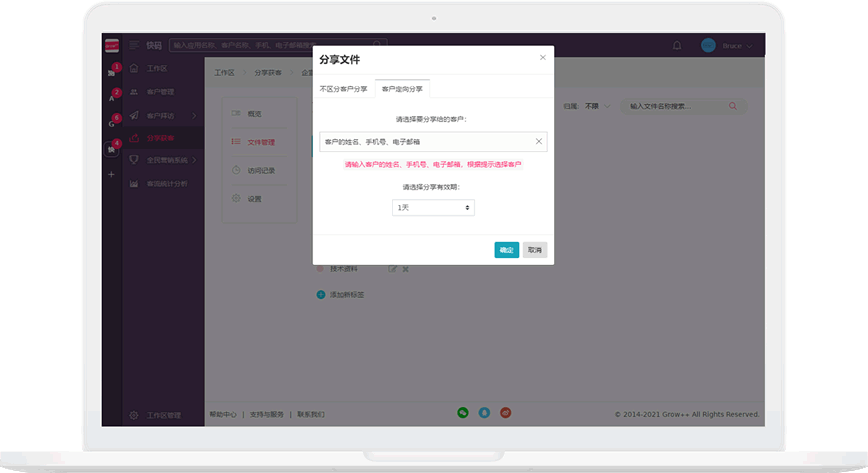This screenshot has width=868, height=473.
Task: Click the 确定 confirm button
Action: pyautogui.click(x=506, y=250)
